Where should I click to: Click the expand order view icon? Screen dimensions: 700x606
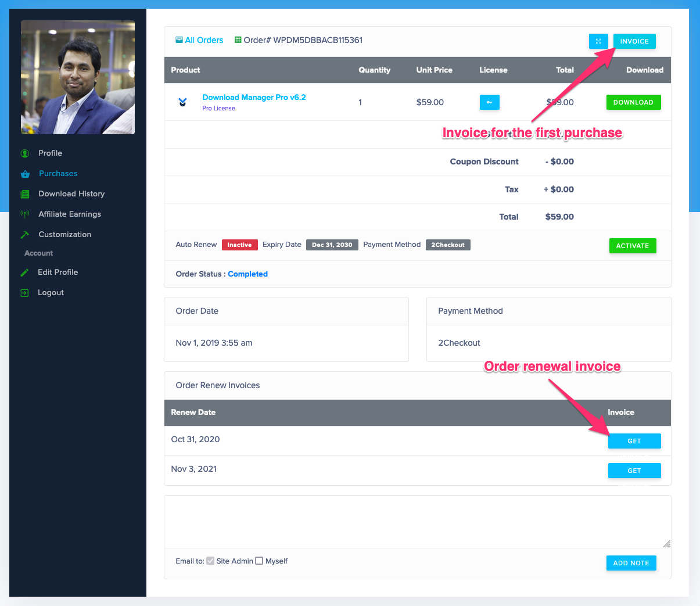click(598, 41)
